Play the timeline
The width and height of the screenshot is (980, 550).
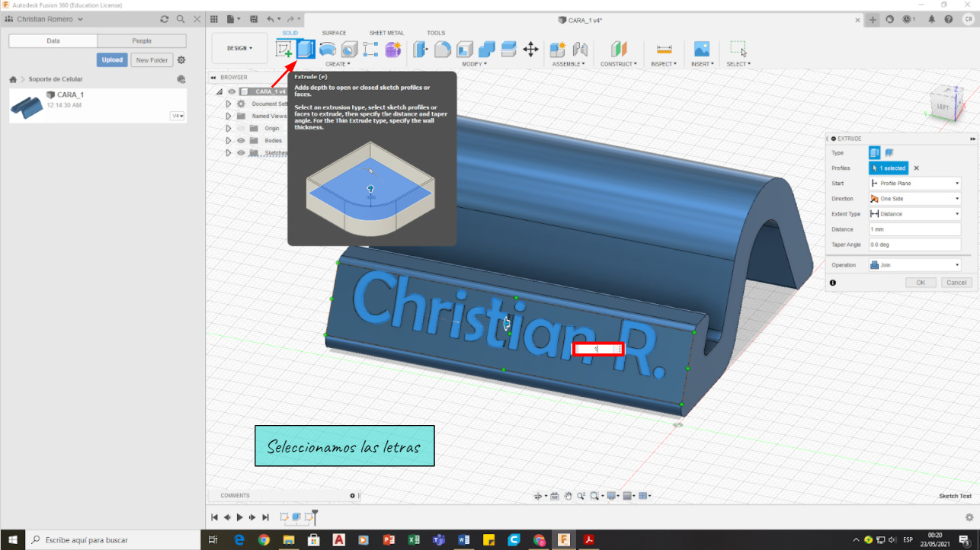point(240,517)
